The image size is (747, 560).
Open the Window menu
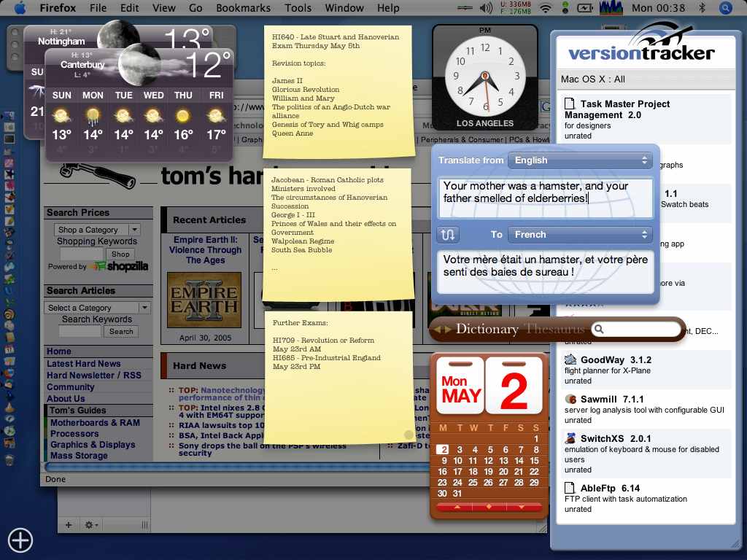click(344, 7)
